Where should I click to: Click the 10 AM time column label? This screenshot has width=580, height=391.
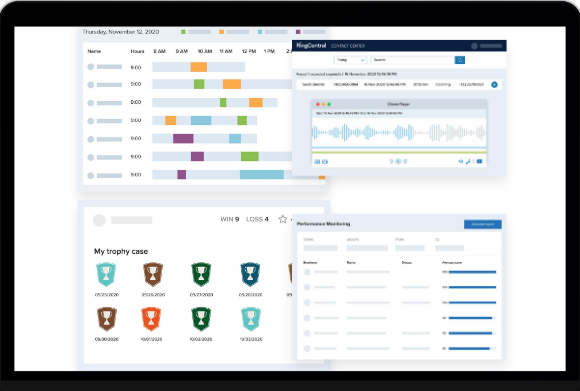click(x=205, y=51)
